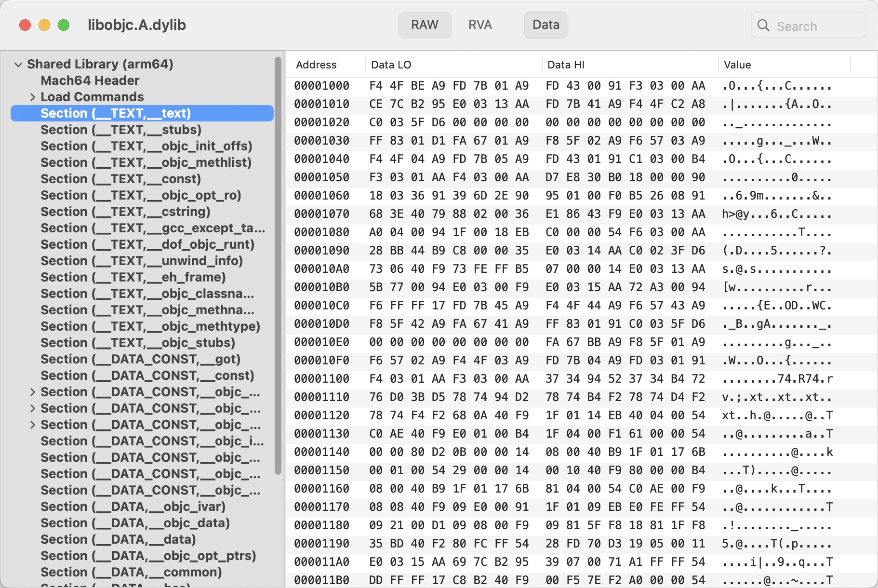Click the Search input field
This screenshot has width=878, height=588.
click(x=808, y=26)
